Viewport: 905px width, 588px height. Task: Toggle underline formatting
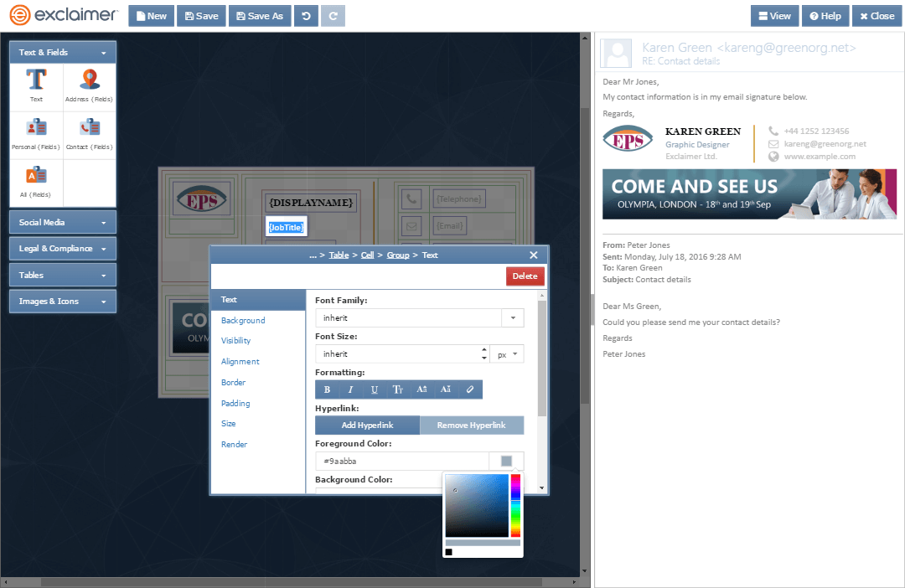click(374, 389)
